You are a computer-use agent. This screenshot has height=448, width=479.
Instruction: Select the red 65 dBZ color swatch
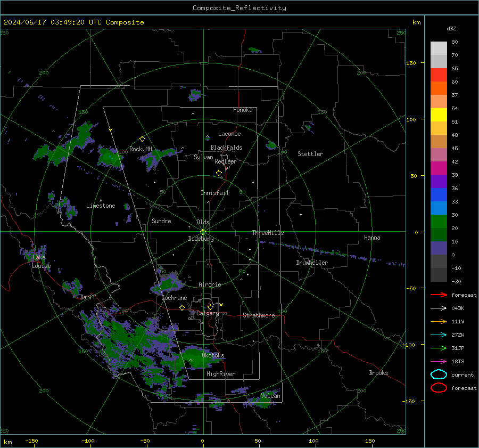(439, 75)
